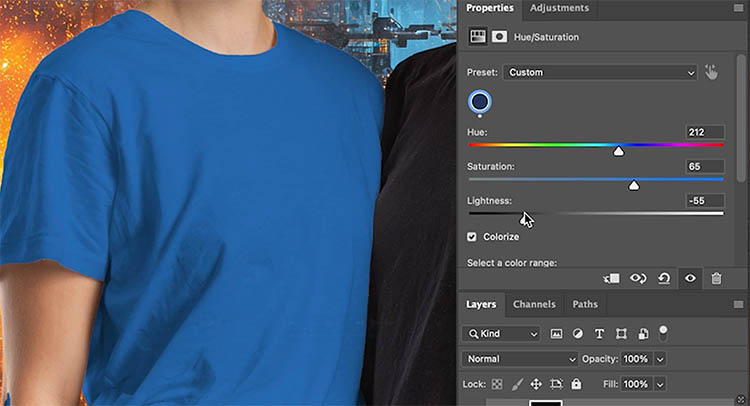This screenshot has width=750, height=406.
Task: Switch to the Adjustments tab
Action: [559, 8]
